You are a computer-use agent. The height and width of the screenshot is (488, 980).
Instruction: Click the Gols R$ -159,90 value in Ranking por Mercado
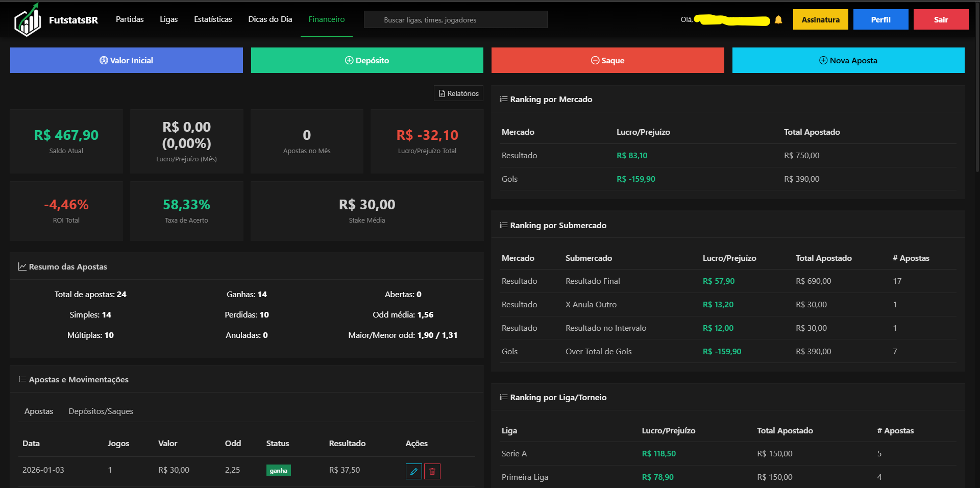[636, 179]
